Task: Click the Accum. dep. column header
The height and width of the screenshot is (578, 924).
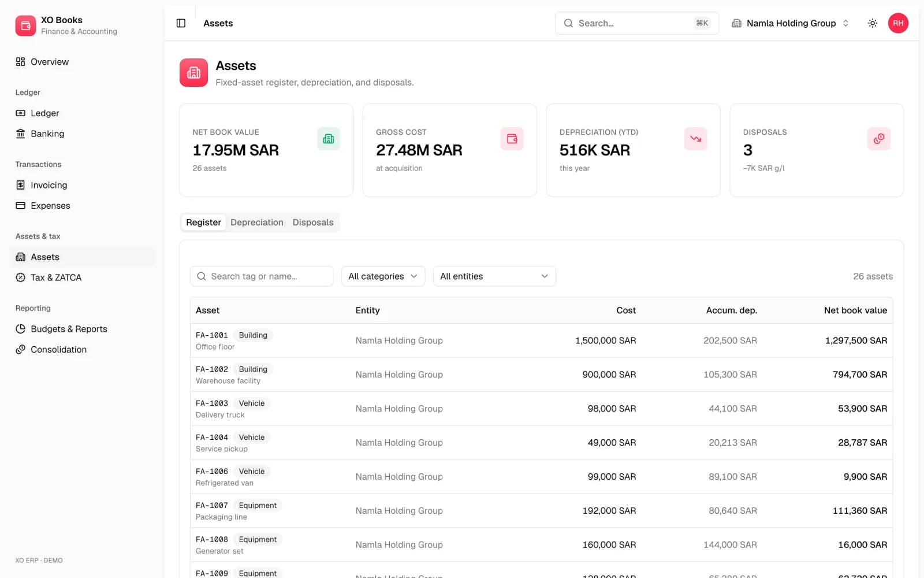Action: [731, 310]
